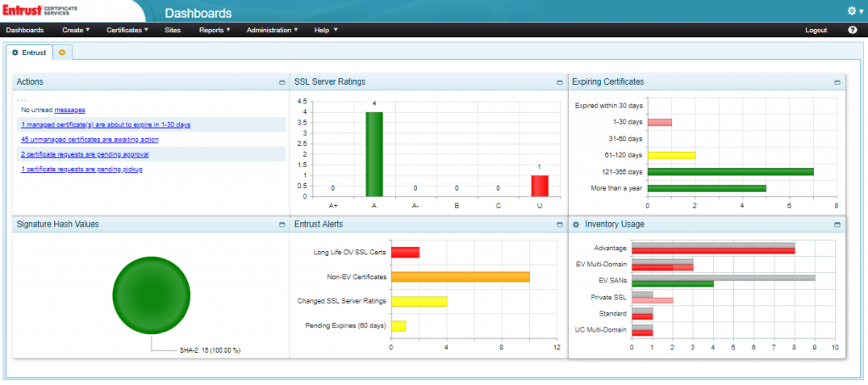The width and height of the screenshot is (868, 385).
Task: Expand the Certificates menu
Action: click(126, 30)
